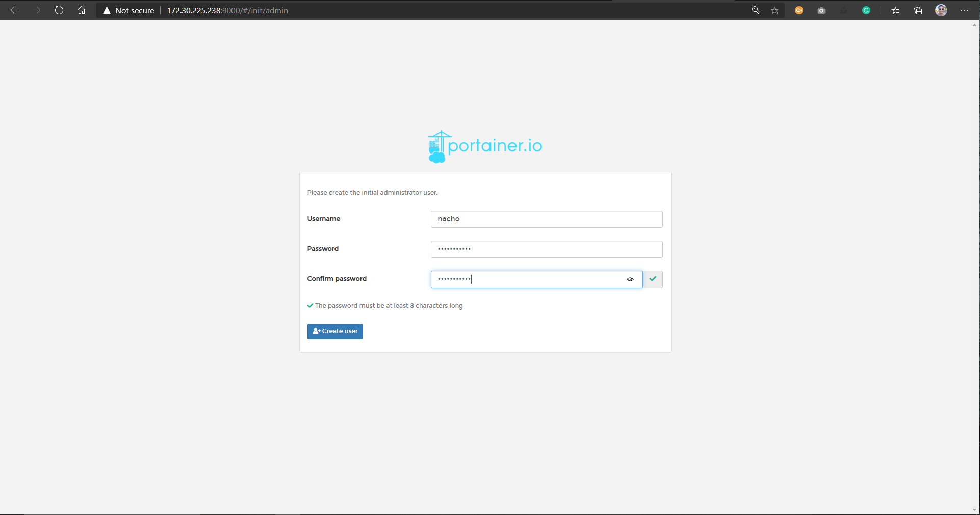The image size is (980, 515).
Task: Click the Username label
Action: coord(323,219)
